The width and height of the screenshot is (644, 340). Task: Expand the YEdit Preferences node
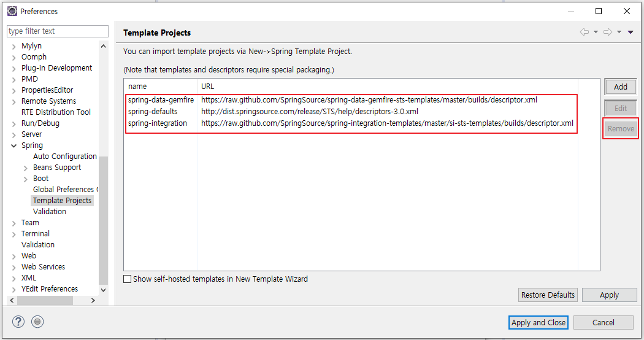[14, 290]
